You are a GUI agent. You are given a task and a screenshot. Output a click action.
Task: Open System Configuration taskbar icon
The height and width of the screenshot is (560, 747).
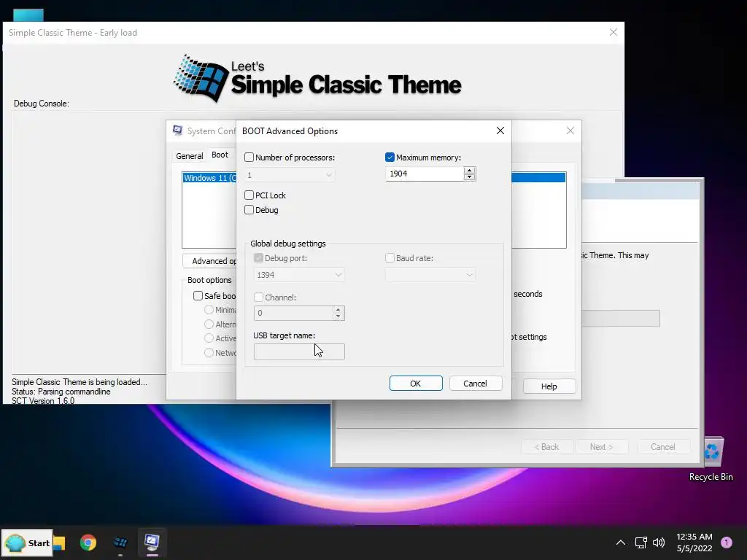[x=152, y=542]
